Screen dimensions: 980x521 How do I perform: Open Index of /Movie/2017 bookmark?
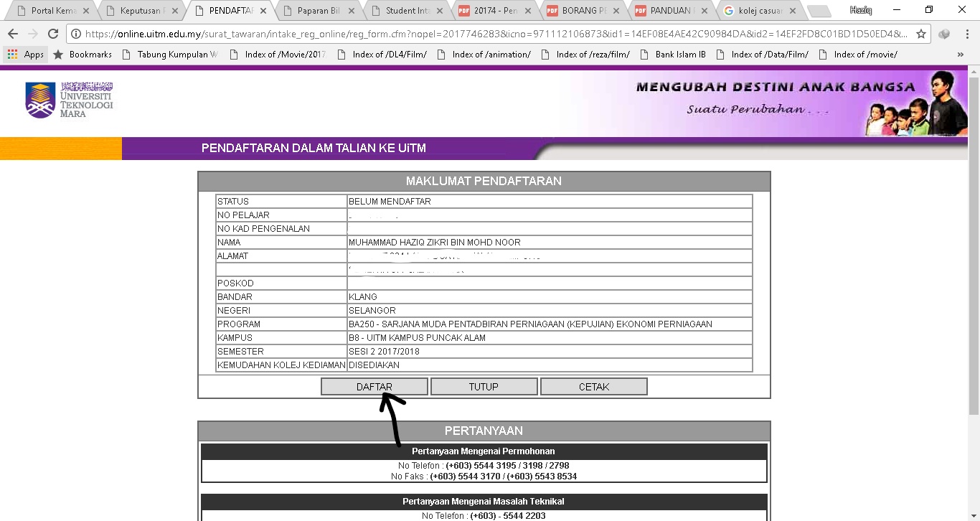[278, 55]
